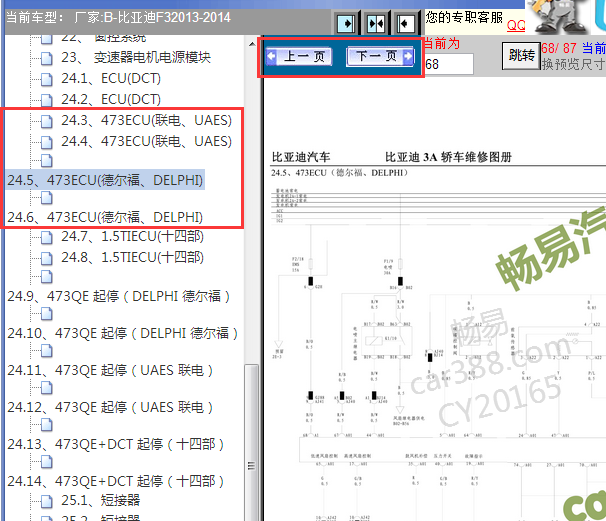
Task: Open the QQ customer service link
Action: coord(516,26)
